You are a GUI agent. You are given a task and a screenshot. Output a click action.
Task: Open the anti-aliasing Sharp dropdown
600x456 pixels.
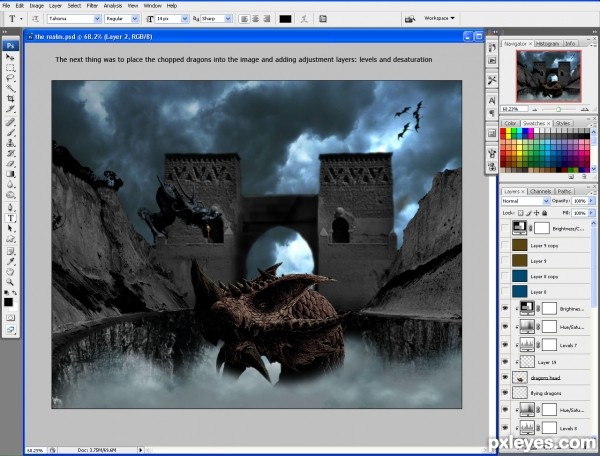(228, 19)
